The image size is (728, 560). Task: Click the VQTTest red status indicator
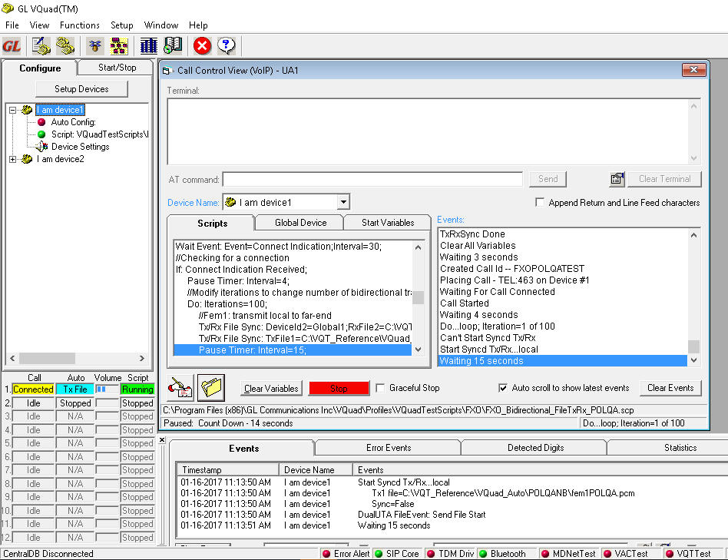coord(670,554)
